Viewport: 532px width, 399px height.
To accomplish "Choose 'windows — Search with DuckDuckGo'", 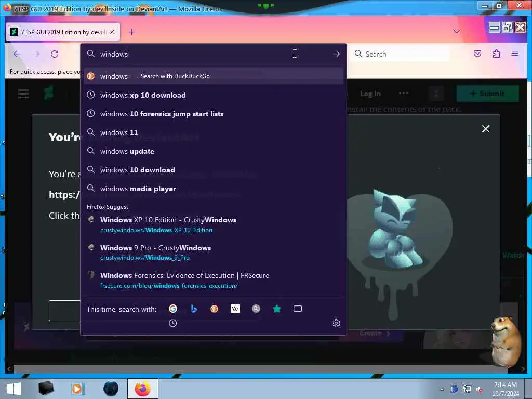I will point(214,76).
